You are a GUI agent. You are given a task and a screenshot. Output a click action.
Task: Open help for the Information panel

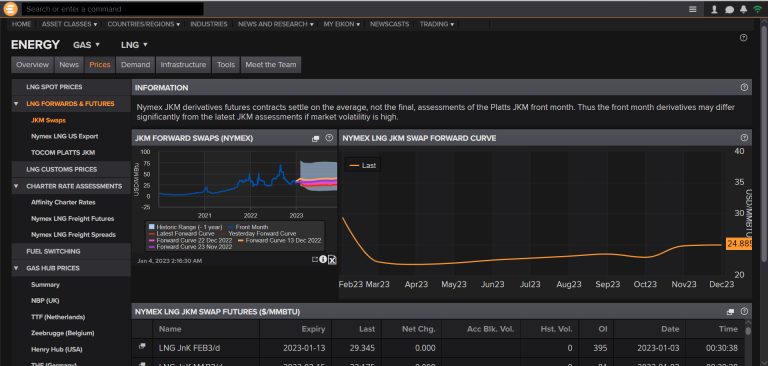744,87
